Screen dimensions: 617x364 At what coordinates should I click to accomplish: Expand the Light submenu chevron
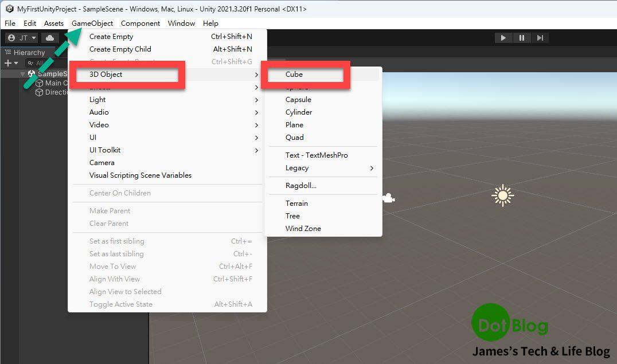point(257,99)
